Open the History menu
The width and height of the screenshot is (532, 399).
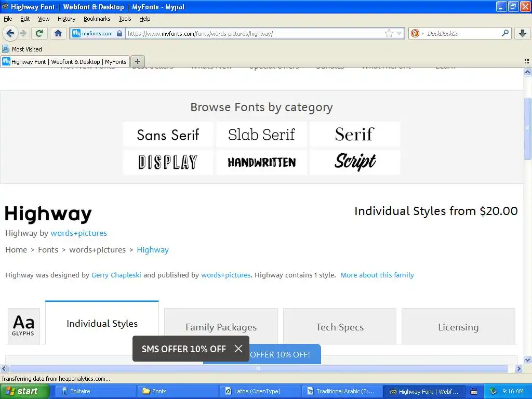point(66,19)
